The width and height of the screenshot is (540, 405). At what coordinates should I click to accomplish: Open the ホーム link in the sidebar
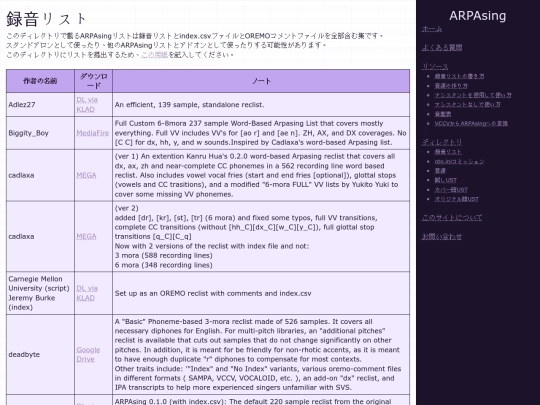[x=432, y=29]
